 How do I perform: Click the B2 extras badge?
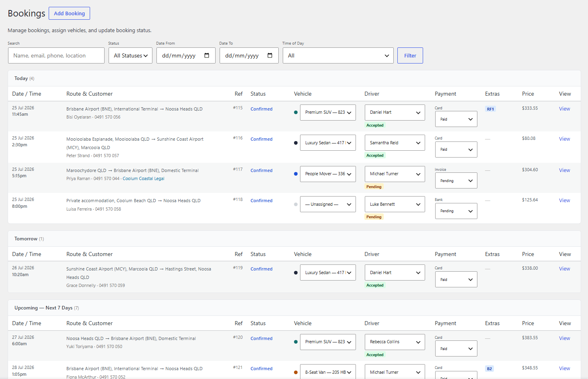pyautogui.click(x=489, y=369)
